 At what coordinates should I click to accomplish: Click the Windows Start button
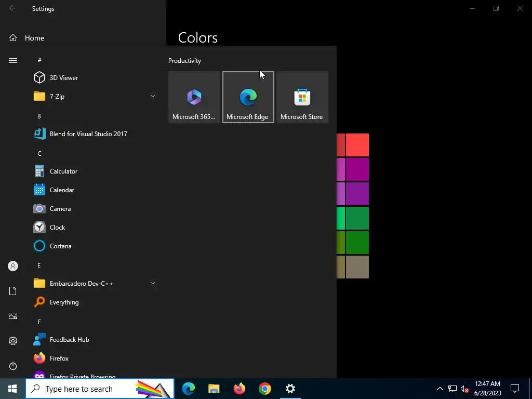(x=12, y=389)
